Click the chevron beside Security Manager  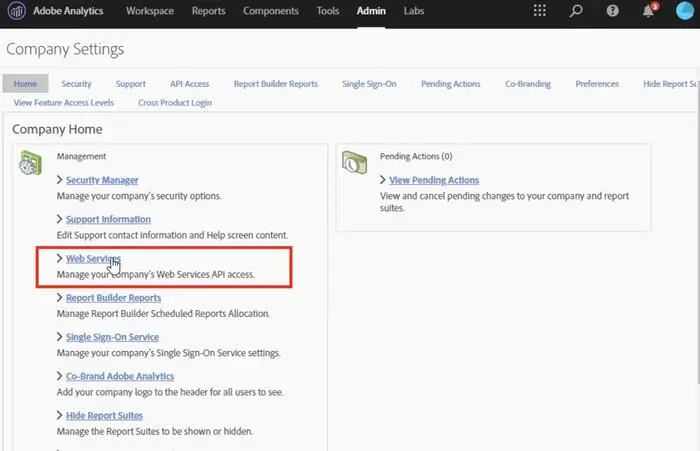click(59, 180)
